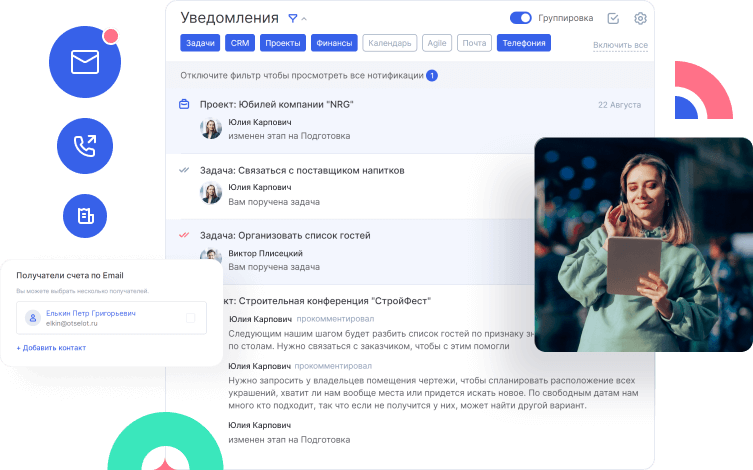Viewport: 753px width, 470px height.
Task: Click the Включить все link
Action: tap(620, 45)
